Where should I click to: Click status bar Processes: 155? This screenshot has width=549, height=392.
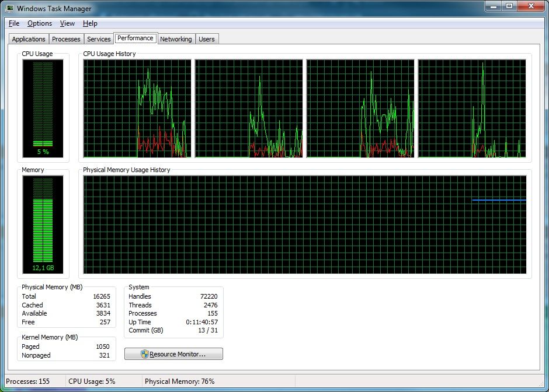(27, 381)
